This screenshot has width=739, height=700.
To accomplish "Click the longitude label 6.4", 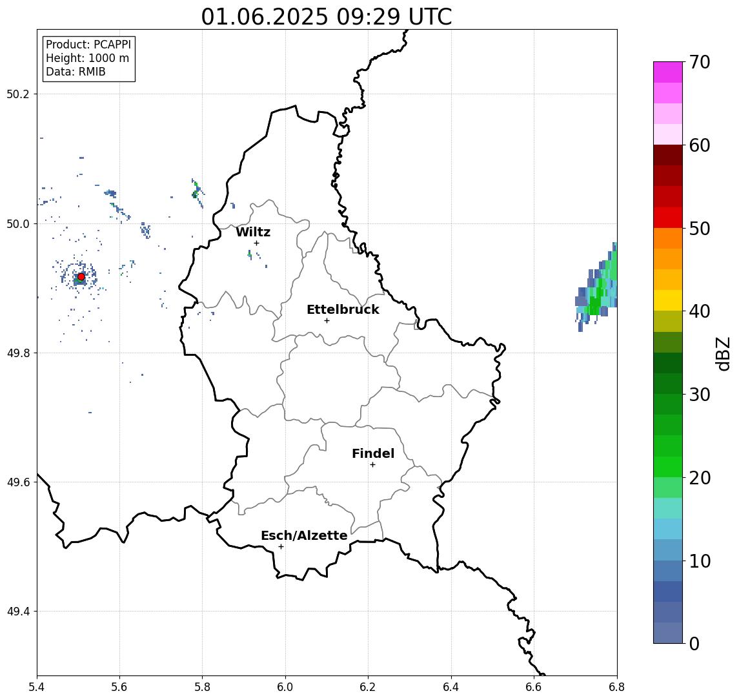I will (x=451, y=687).
